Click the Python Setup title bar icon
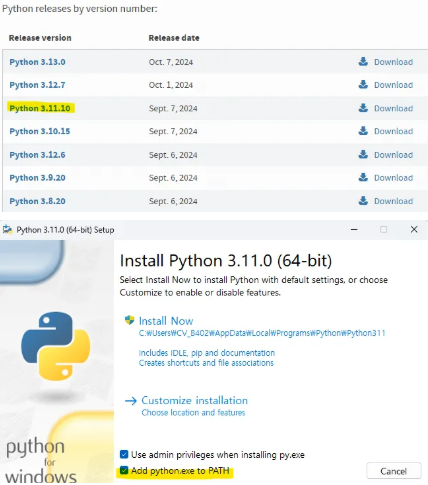Viewport: 428px width, 485px height. (7, 230)
